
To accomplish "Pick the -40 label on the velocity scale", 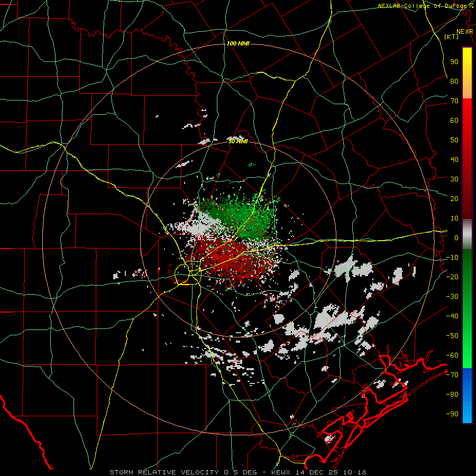I will 452,316.
